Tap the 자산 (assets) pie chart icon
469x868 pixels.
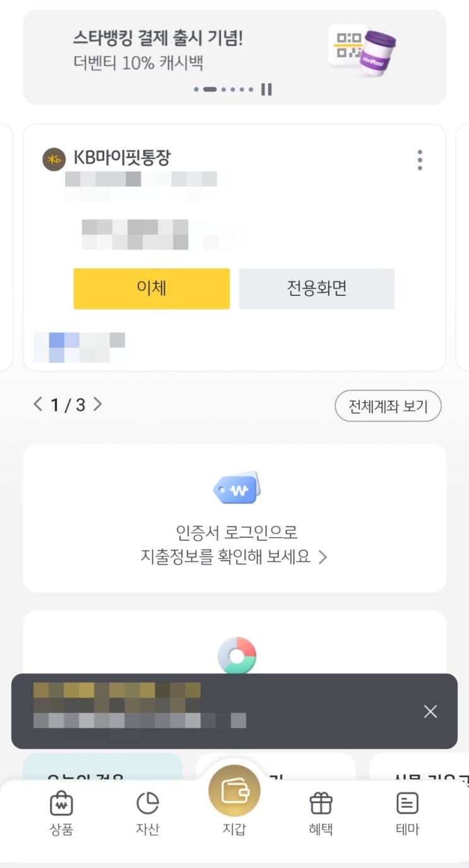tap(148, 804)
